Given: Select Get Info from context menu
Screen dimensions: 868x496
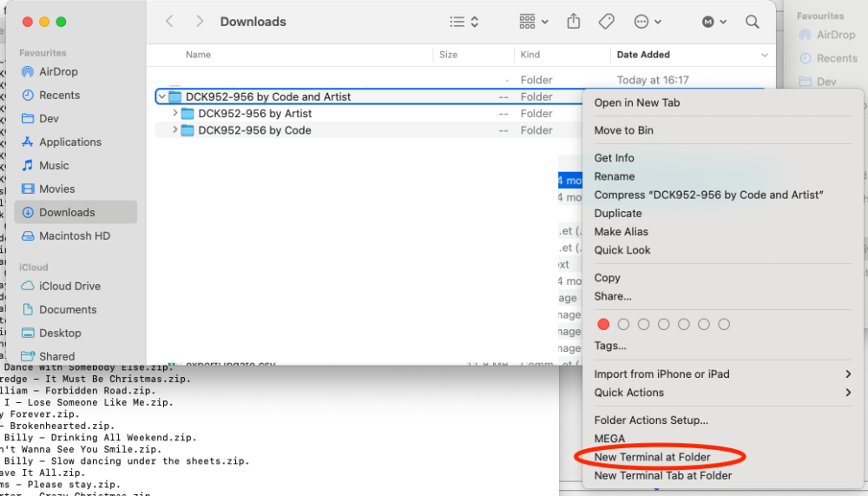Looking at the screenshot, I should coord(614,158).
